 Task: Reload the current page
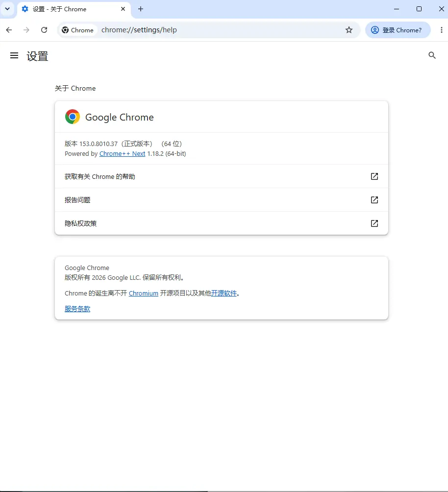click(44, 30)
